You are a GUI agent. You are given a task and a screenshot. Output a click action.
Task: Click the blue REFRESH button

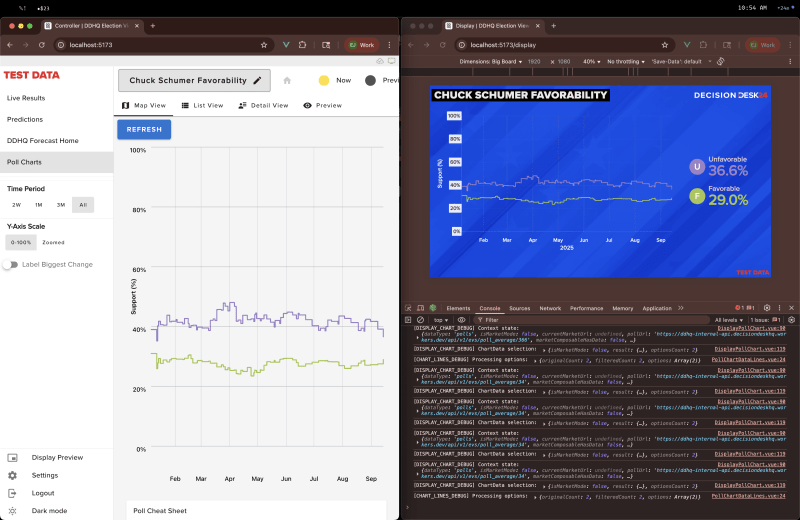click(144, 129)
